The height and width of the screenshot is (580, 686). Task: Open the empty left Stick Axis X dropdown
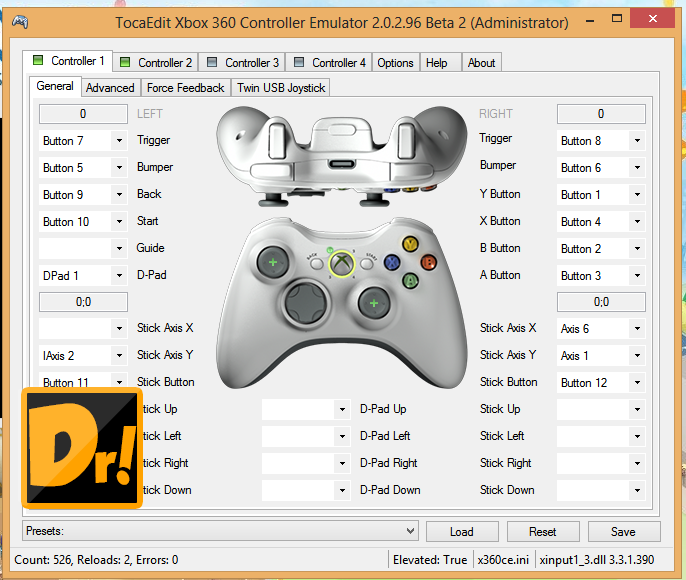(83, 328)
